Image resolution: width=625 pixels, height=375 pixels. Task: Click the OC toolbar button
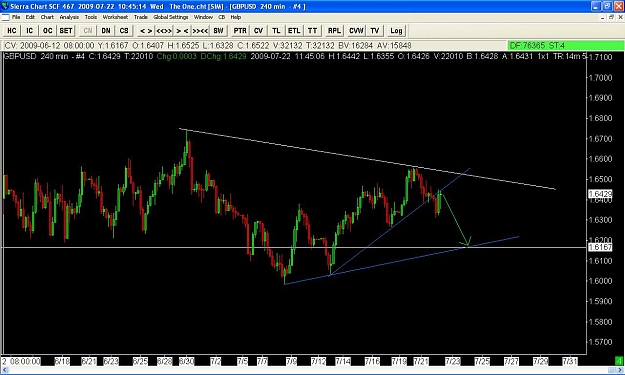click(x=48, y=31)
